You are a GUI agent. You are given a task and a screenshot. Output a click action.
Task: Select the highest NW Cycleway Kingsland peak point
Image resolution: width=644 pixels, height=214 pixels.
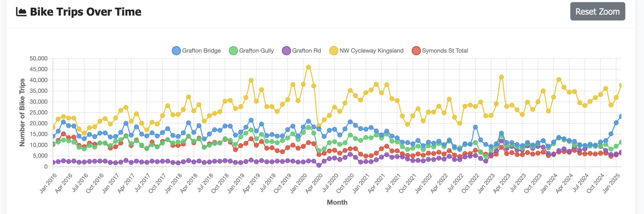click(308, 67)
